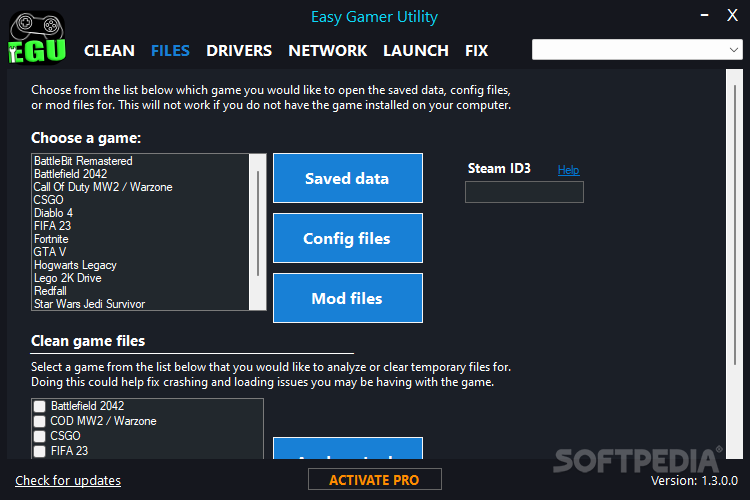Open Config files for selected game
The image size is (750, 500).
pos(348,238)
